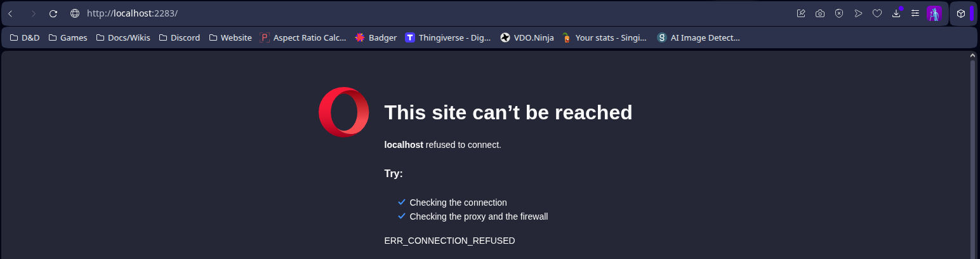Expand the D&D bookmarks folder
The image size is (980, 259).
tap(25, 37)
